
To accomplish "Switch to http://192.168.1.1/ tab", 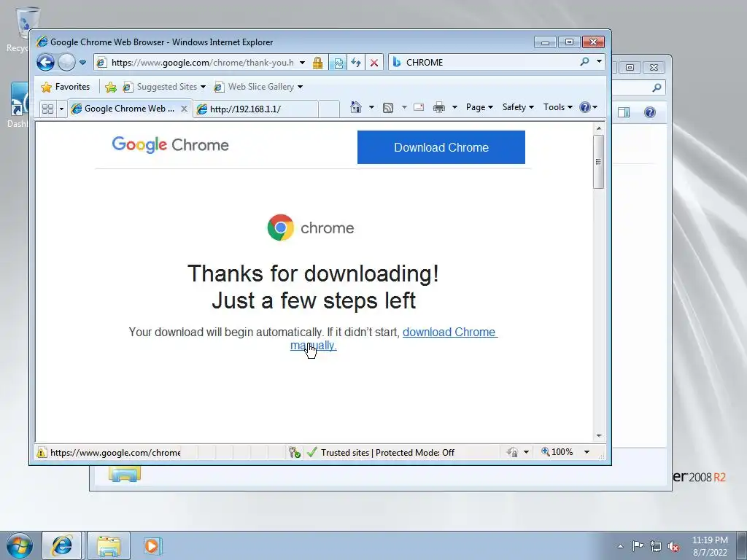I will [256, 109].
